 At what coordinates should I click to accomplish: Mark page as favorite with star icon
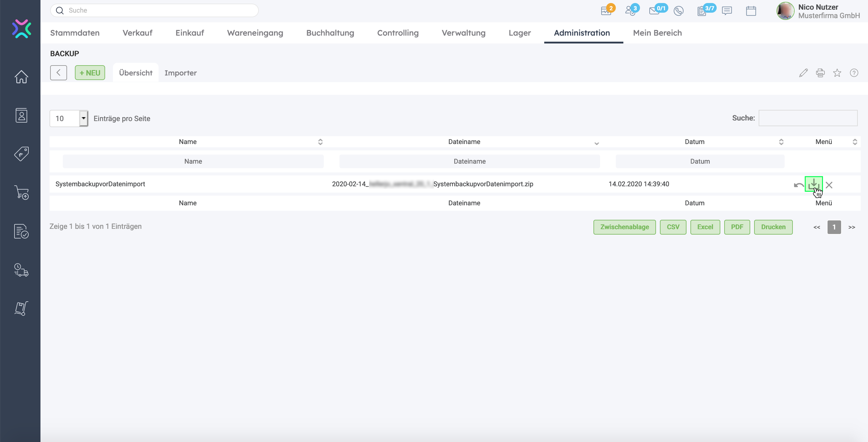pos(837,73)
